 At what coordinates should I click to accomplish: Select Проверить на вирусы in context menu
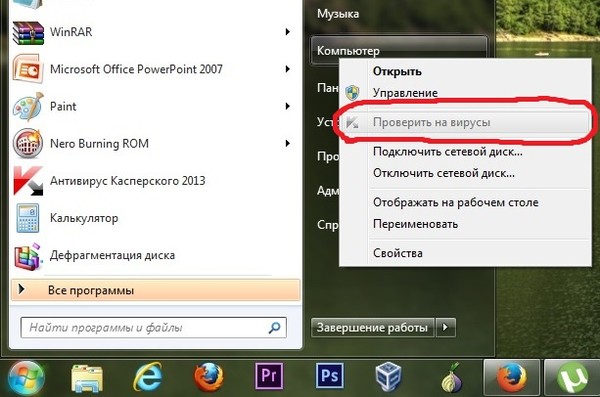465,123
